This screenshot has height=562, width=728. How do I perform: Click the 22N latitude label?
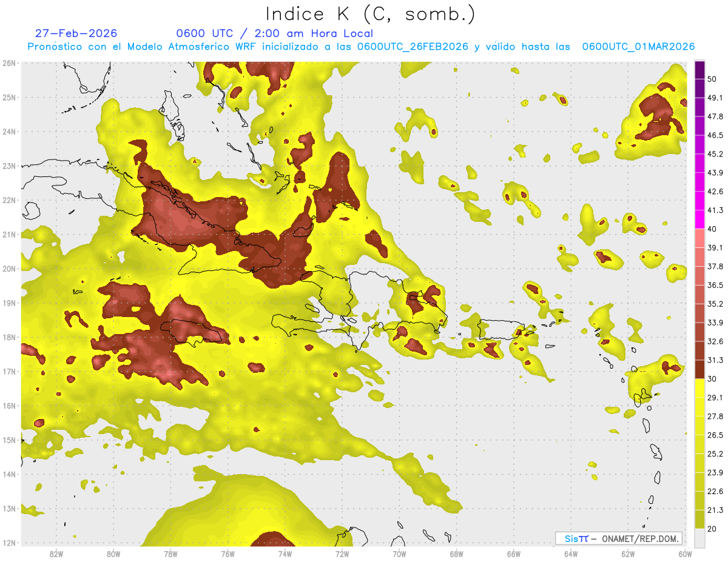point(8,200)
